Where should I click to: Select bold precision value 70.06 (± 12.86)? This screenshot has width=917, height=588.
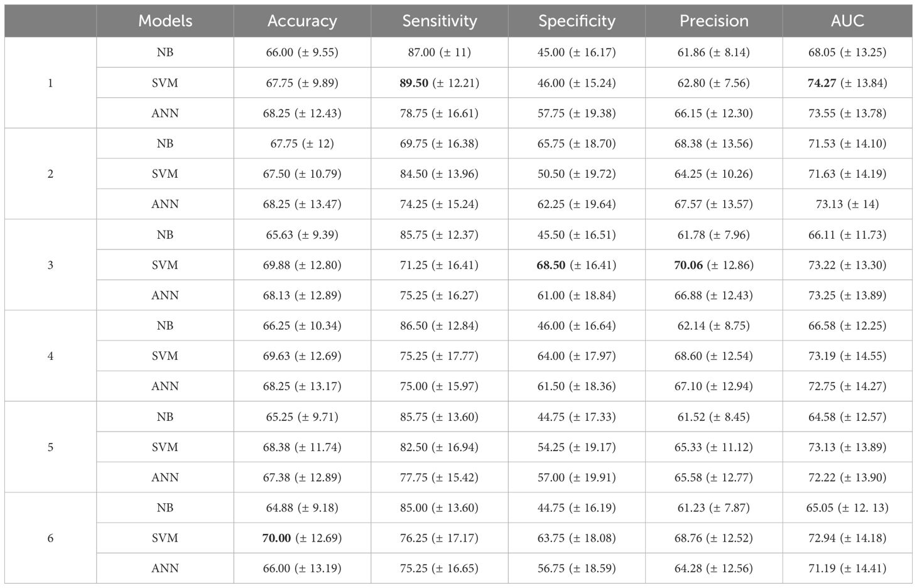pos(714,265)
